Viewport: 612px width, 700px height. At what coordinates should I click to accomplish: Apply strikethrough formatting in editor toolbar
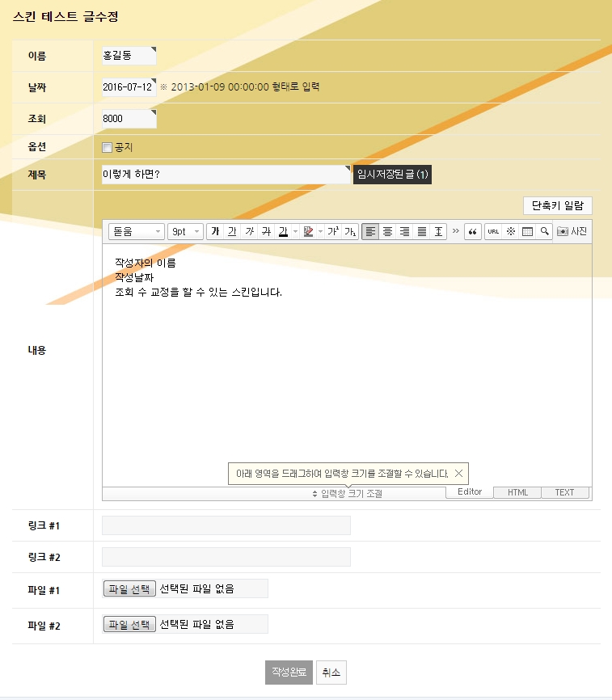click(266, 231)
